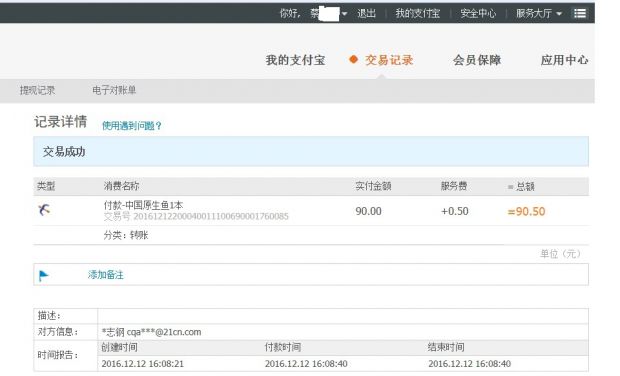Image resolution: width=620 pixels, height=376 pixels.
Task: Click 添加备注 to add a note
Action: (106, 275)
